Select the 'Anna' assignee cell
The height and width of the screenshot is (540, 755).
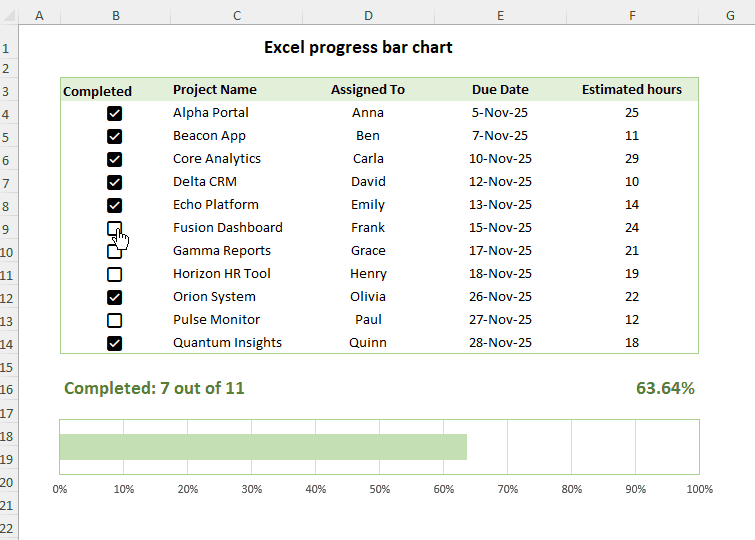click(x=368, y=113)
